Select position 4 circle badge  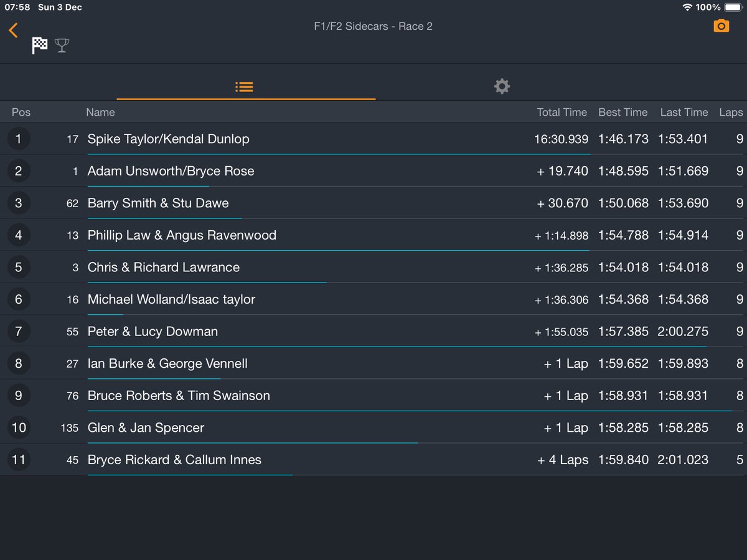point(18,235)
